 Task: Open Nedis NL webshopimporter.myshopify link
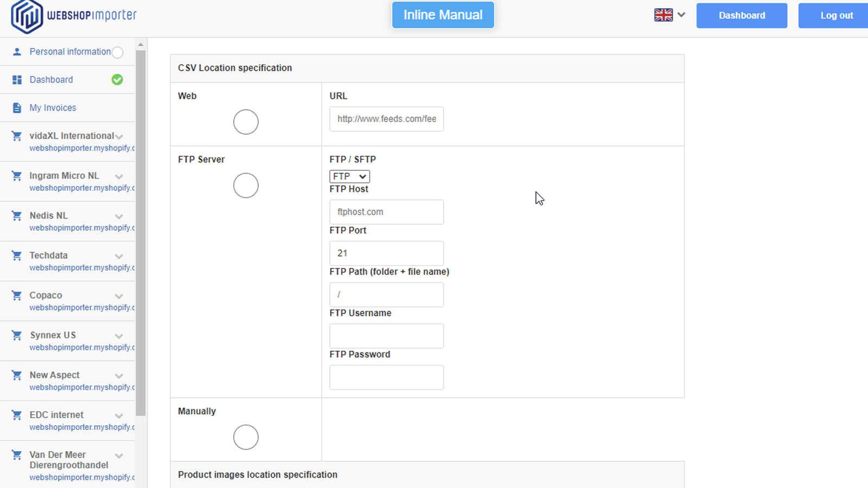[x=82, y=228]
